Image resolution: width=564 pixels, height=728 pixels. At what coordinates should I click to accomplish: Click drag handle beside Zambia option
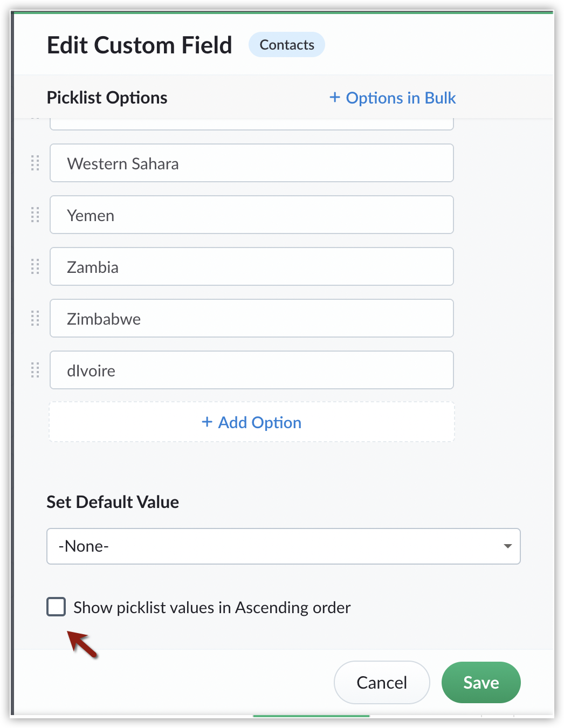point(35,266)
